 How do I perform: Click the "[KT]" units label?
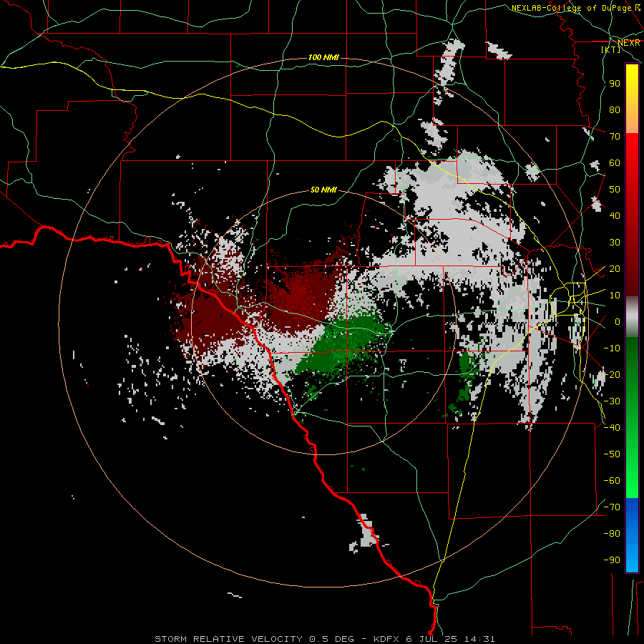click(611, 49)
